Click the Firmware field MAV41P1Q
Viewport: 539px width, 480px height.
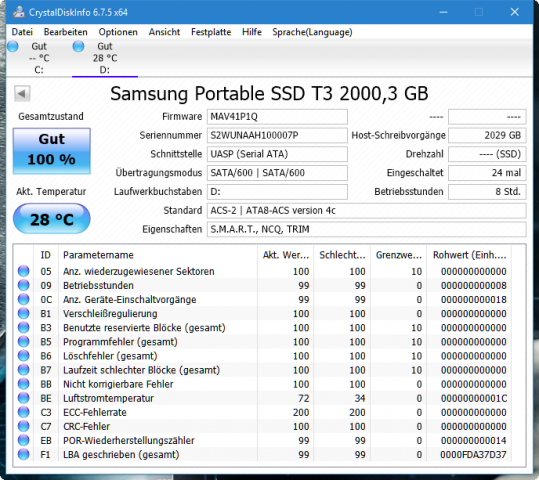tap(277, 117)
